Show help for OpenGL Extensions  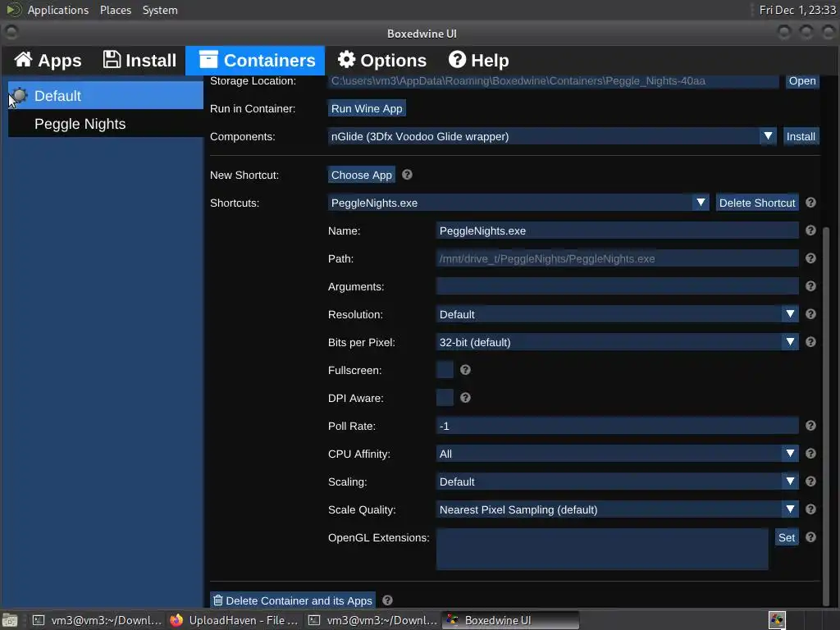pos(810,536)
